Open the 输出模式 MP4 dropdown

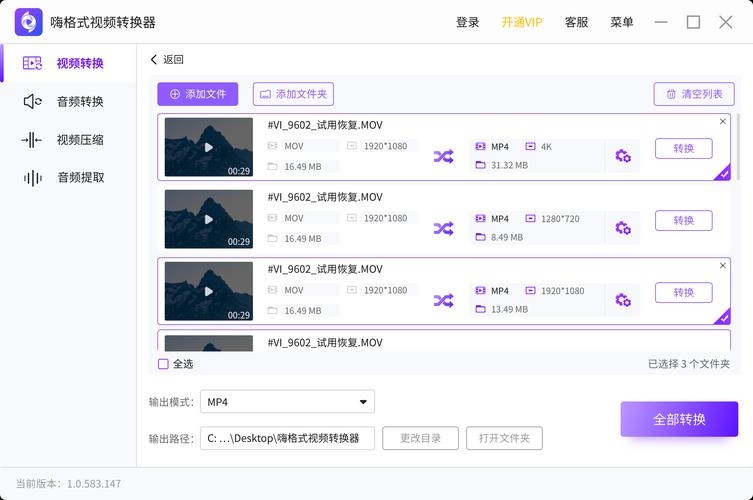pyautogui.click(x=287, y=402)
